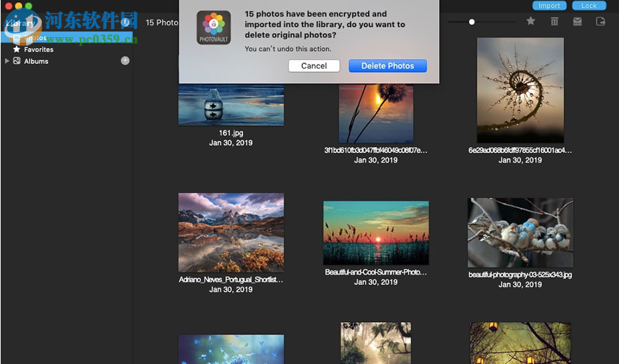Click the date under 161.jpg
This screenshot has height=364, width=619.
231,143
